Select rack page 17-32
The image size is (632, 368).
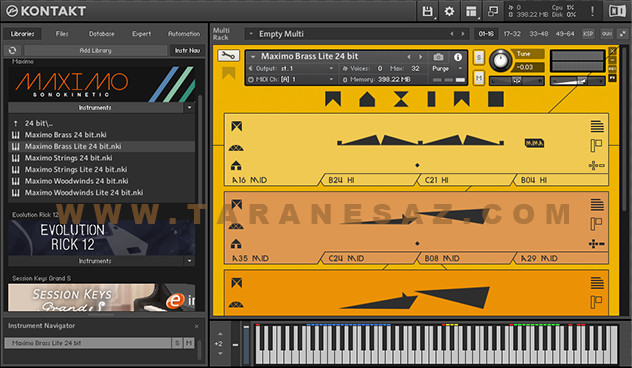tap(512, 34)
